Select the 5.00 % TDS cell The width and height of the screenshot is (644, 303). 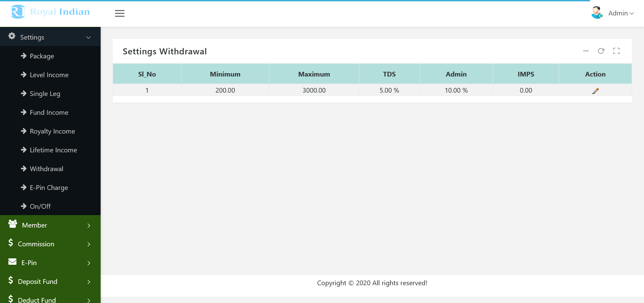[389, 90]
